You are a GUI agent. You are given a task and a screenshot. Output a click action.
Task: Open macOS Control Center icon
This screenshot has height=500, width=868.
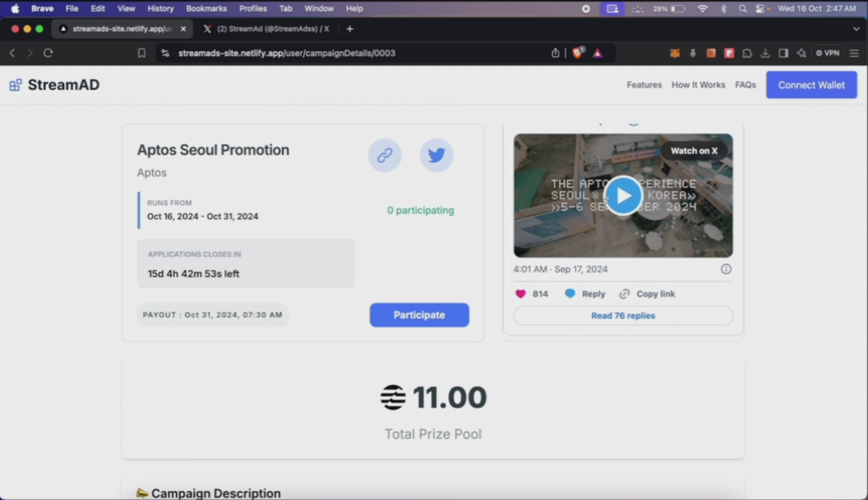761,9
